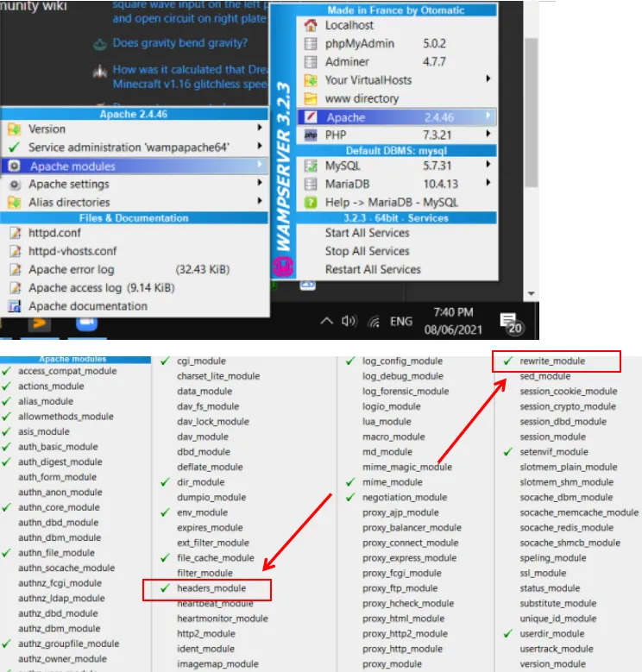Click the PHP logo icon

point(311,135)
